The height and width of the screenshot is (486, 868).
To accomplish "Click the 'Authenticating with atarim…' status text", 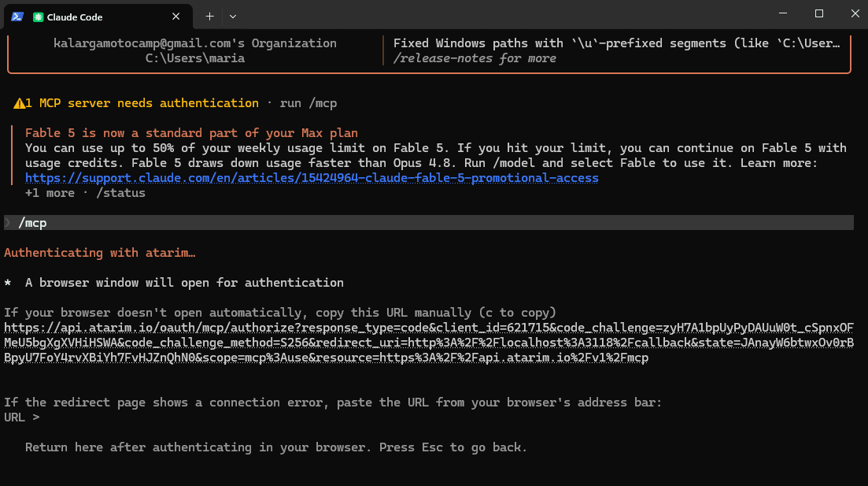I will [100, 253].
